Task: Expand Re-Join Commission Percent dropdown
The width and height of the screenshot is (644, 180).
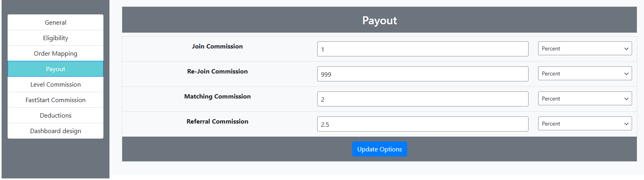Action: 584,74
